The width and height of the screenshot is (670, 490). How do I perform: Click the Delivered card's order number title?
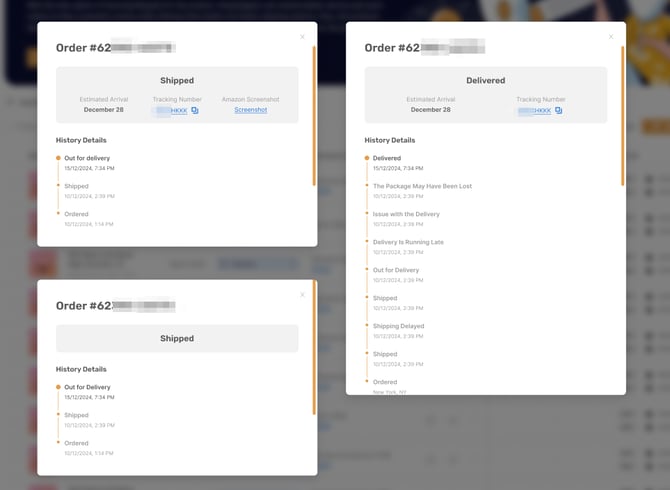(425, 47)
